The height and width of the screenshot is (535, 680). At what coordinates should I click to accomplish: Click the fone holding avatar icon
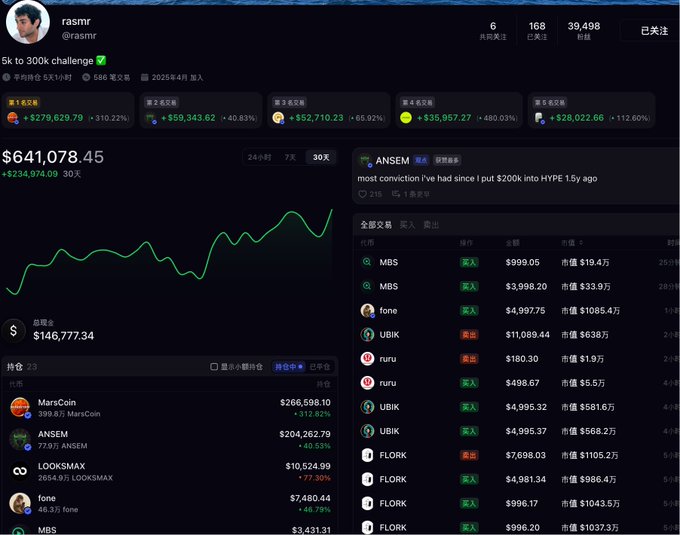click(x=20, y=503)
